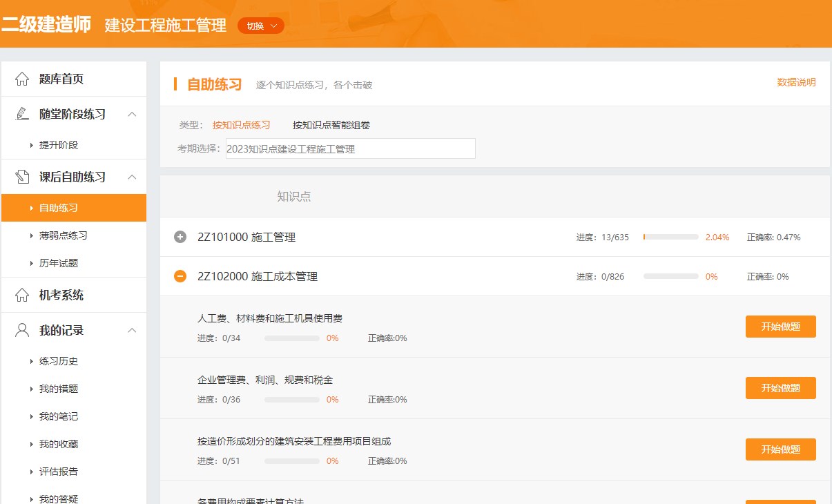Collapse the 2Z102000 施工成本管理 section
This screenshot has height=504, width=832.
coord(180,276)
